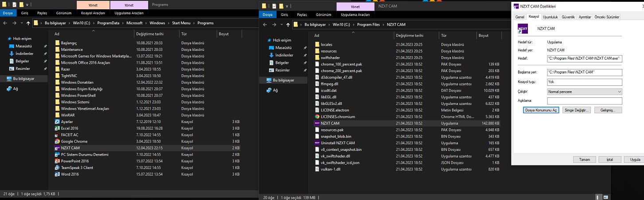Screen dimensions: 644x200
Task: Open Kısayol Araçları ribbon tab
Action: [93, 14]
